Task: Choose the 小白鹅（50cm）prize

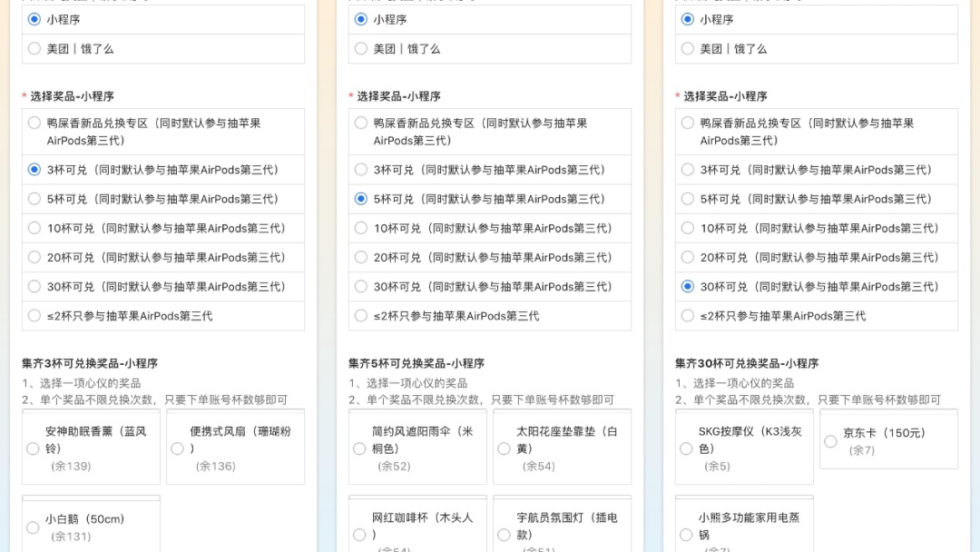Action: click(x=33, y=527)
